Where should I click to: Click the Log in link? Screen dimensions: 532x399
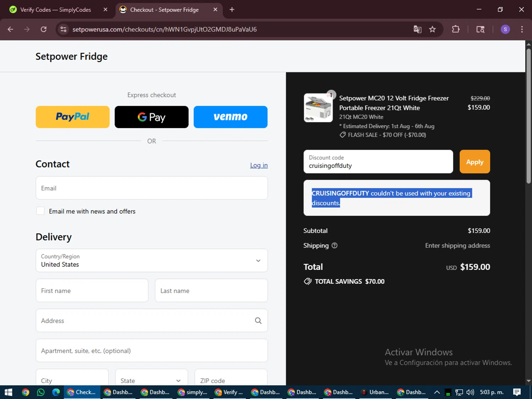tap(259, 165)
